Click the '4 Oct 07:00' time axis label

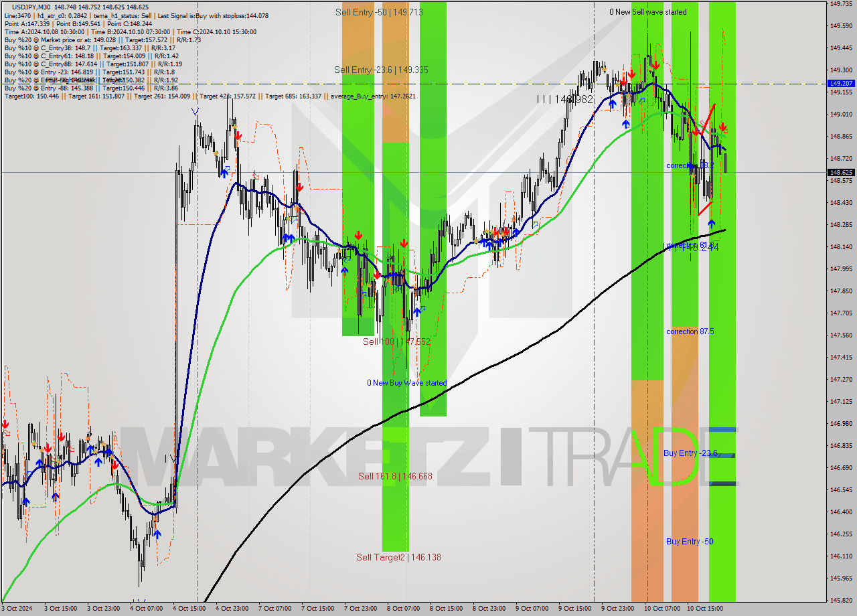point(146,609)
